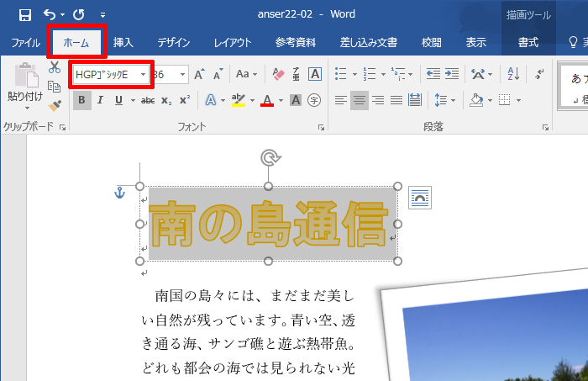Justify text both sides
The width and height of the screenshot is (588, 381).
[x=396, y=100]
